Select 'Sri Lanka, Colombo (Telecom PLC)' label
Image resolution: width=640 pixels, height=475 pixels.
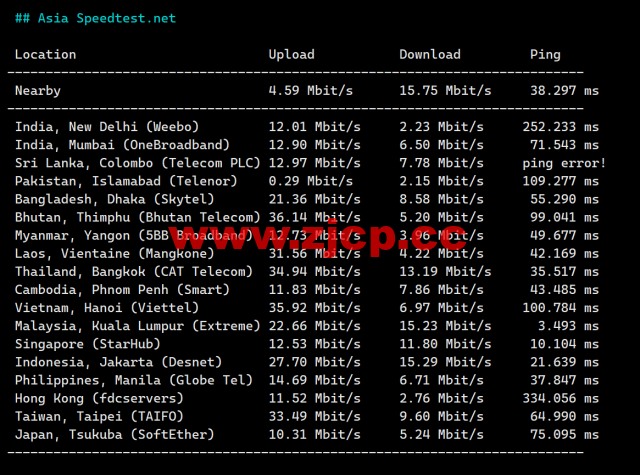coord(138,163)
